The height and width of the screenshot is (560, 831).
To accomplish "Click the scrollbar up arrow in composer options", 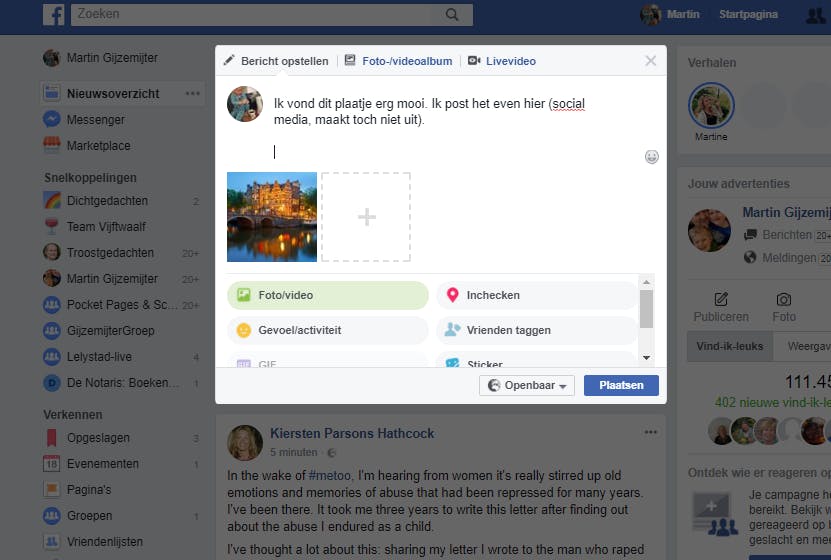I will pos(646,282).
